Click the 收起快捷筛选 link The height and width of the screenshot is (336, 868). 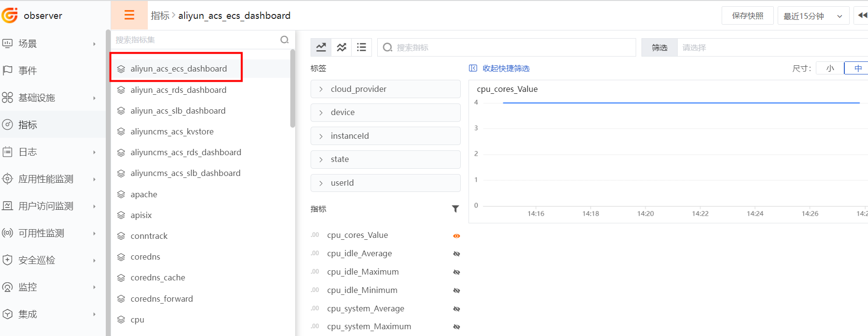click(x=505, y=68)
